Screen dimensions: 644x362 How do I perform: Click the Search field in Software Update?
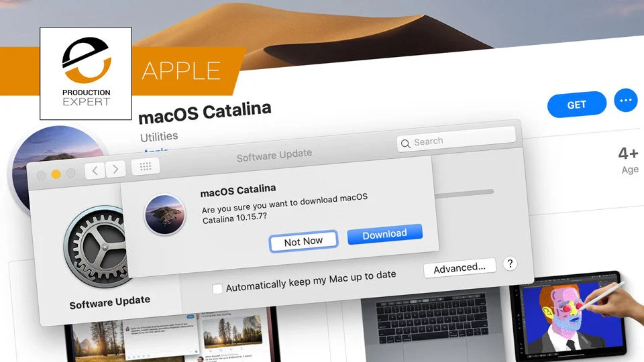pyautogui.click(x=456, y=139)
